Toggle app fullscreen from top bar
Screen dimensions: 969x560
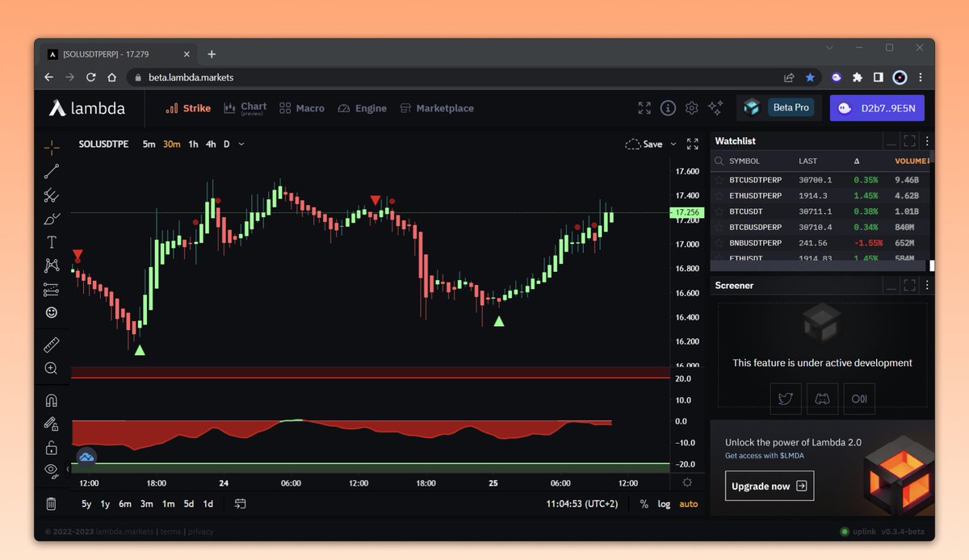click(x=644, y=108)
